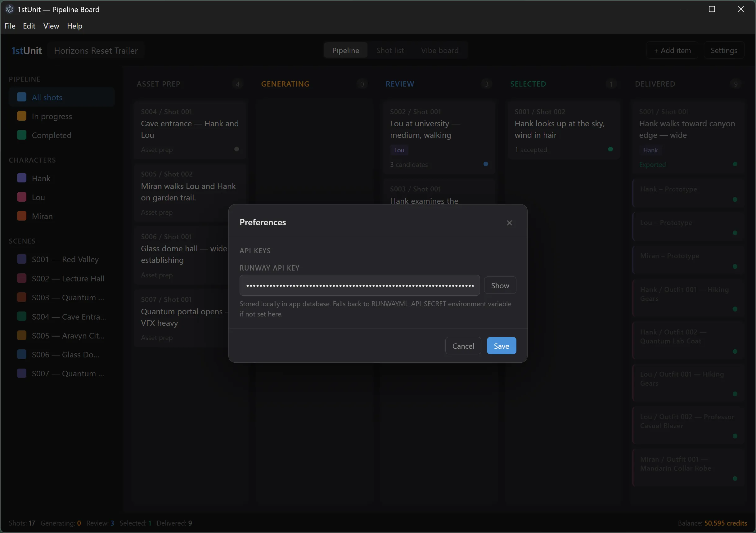Click the blue All shots swatch
756x533 pixels.
coord(22,97)
